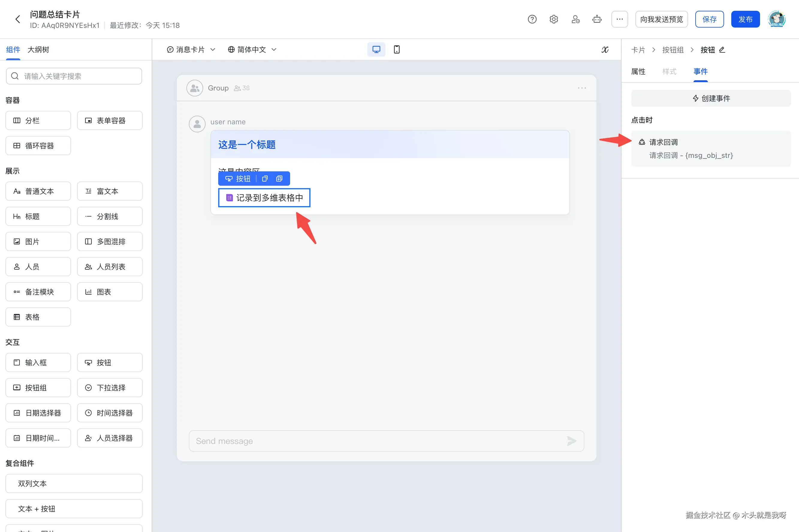Switch to the 大纲树 tab
Viewport: 799px width, 532px height.
click(x=38, y=50)
